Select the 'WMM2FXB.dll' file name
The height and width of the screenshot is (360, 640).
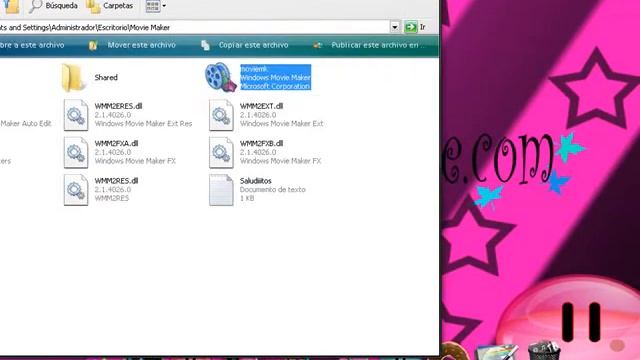(261, 144)
